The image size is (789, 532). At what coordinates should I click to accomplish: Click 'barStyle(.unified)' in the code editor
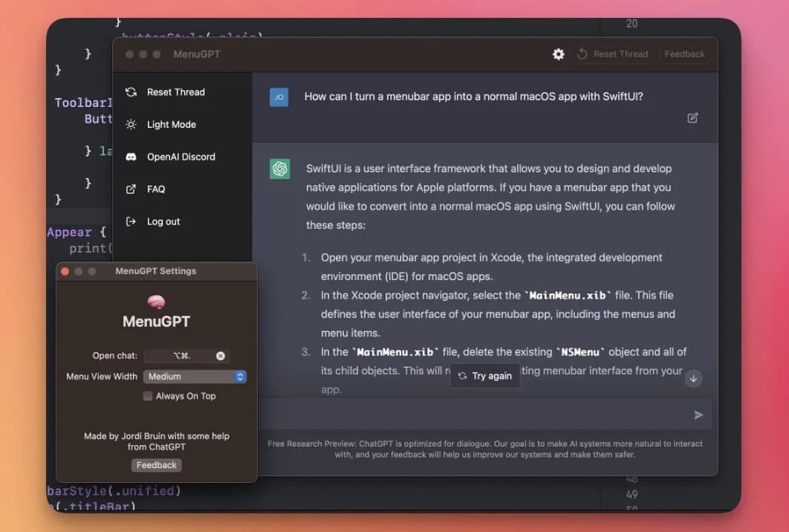(x=114, y=490)
